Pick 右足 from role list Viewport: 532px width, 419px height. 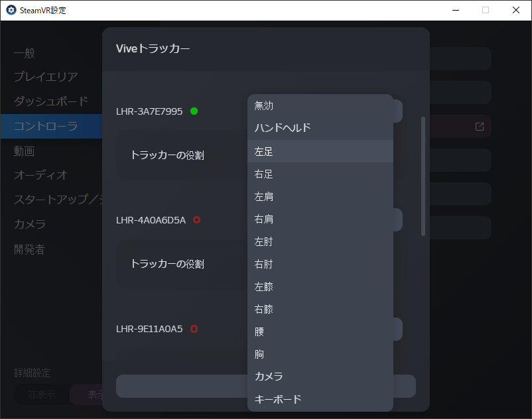click(320, 174)
